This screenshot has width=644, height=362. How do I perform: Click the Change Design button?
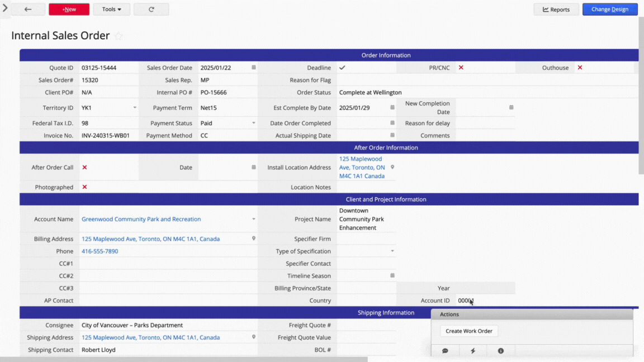tap(610, 9)
